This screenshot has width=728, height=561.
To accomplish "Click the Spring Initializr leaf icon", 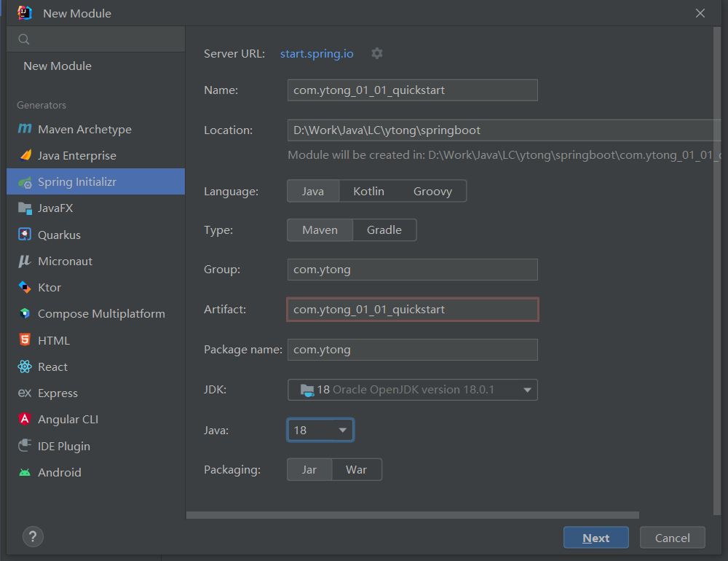I will point(25,182).
